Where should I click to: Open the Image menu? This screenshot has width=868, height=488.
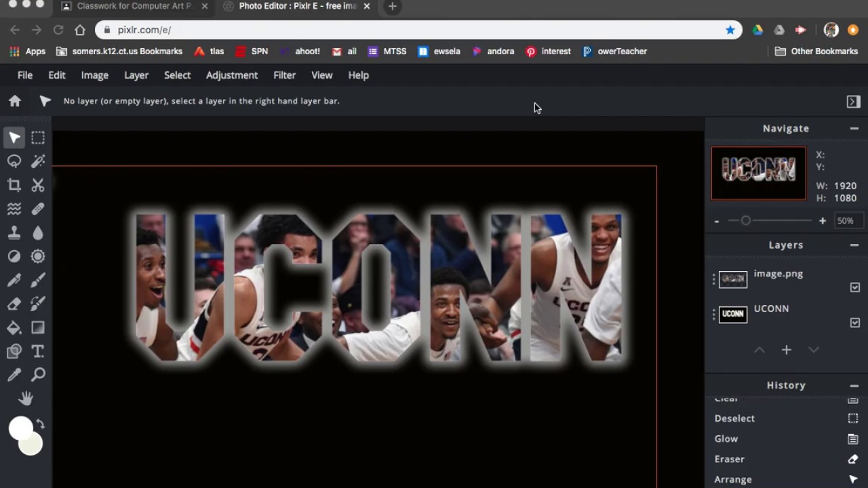(95, 75)
